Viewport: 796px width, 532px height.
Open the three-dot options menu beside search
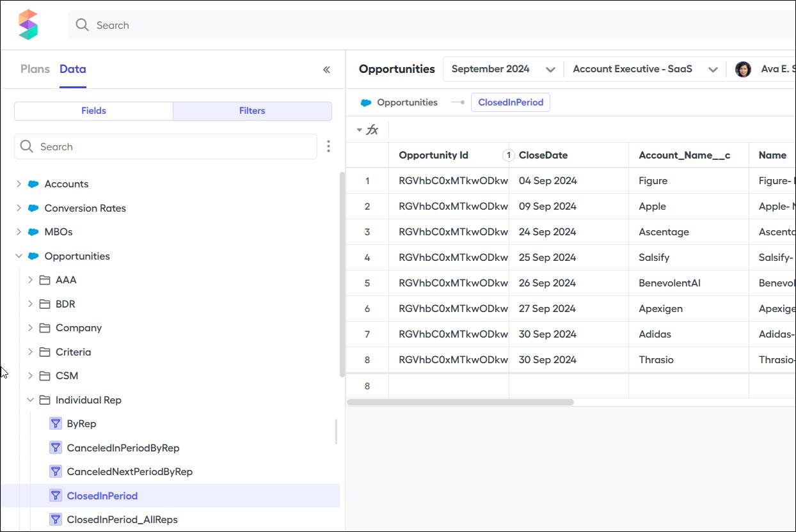[328, 146]
